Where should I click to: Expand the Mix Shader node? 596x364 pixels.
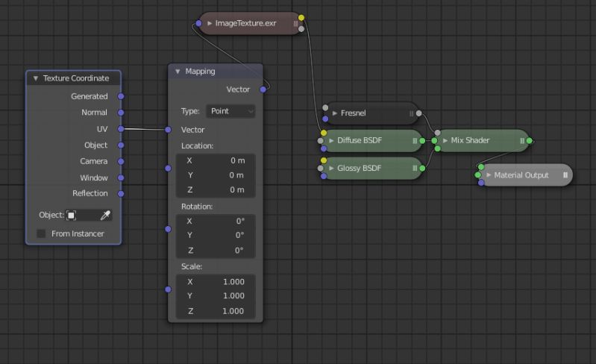[x=445, y=140]
